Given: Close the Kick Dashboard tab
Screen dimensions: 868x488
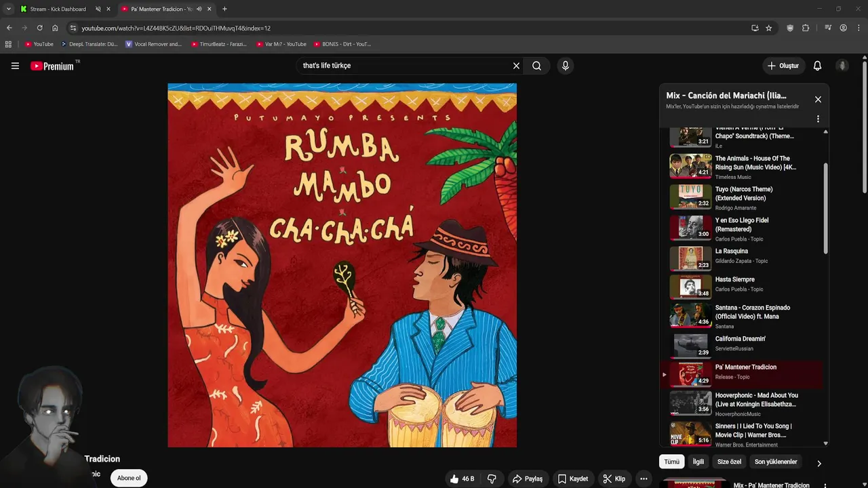Looking at the screenshot, I should [x=108, y=9].
